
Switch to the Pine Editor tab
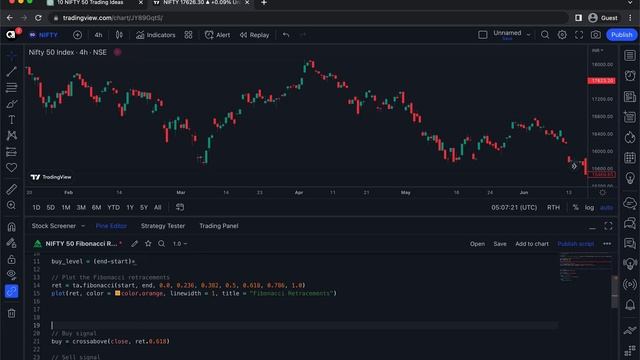111,226
